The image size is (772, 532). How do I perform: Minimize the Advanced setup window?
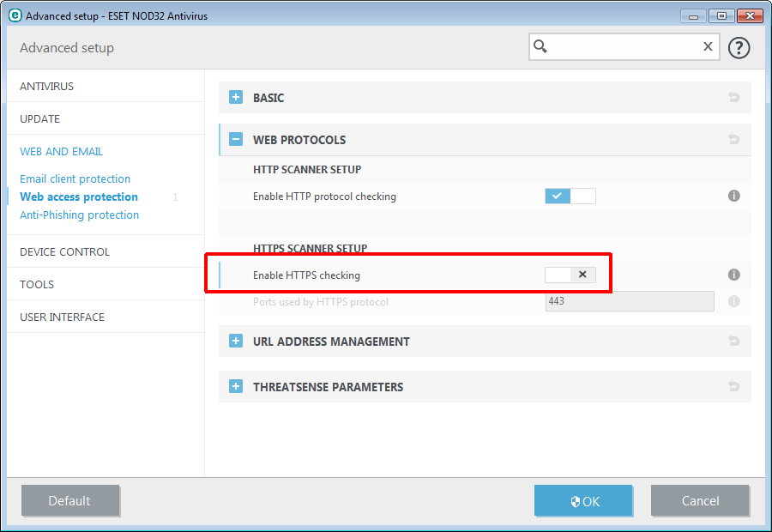click(x=693, y=16)
